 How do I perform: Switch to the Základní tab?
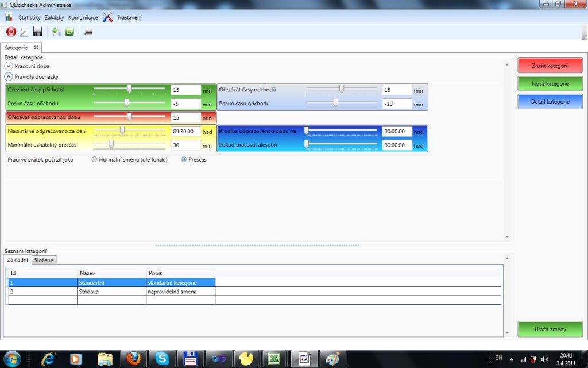[18, 259]
